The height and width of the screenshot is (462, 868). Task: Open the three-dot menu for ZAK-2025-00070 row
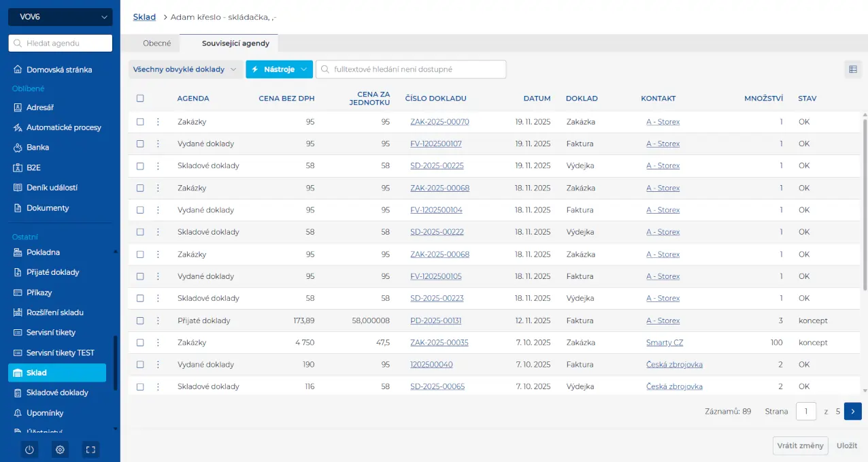(158, 122)
